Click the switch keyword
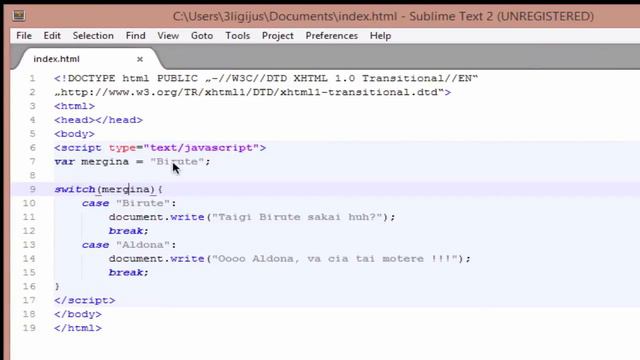This screenshot has height=360, width=640. pyautogui.click(x=75, y=189)
